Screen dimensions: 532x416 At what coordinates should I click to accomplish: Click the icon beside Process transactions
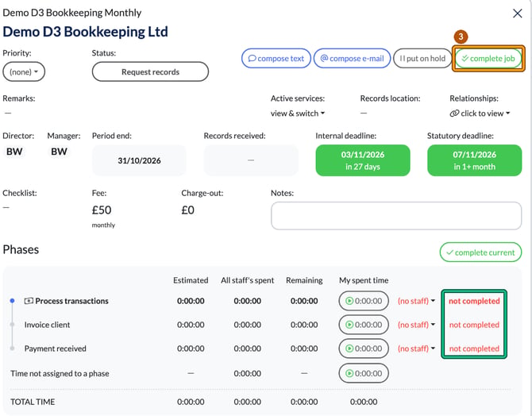[29, 301]
